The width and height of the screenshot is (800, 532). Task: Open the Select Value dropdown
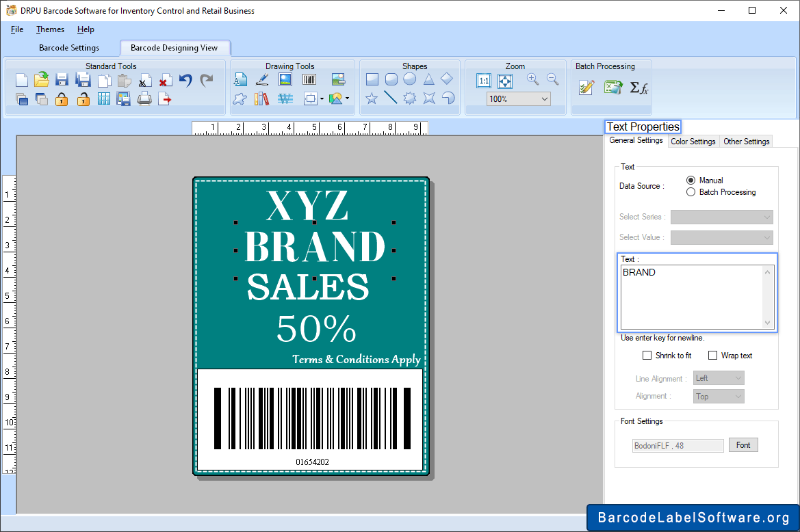tap(721, 237)
